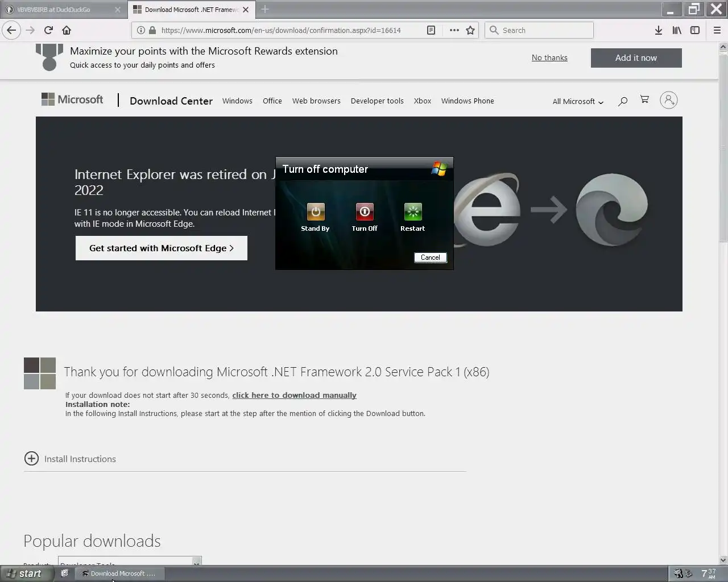Click in the browser Search box
728x582 pixels.
tap(539, 30)
